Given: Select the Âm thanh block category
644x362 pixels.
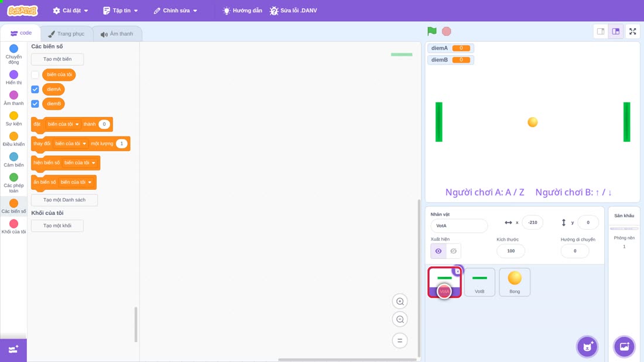Looking at the screenshot, I should pos(13,98).
